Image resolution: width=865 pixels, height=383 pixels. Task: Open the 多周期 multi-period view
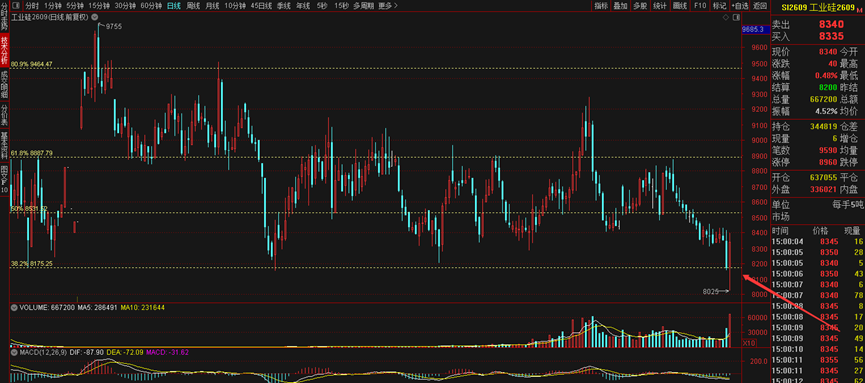[x=364, y=6]
